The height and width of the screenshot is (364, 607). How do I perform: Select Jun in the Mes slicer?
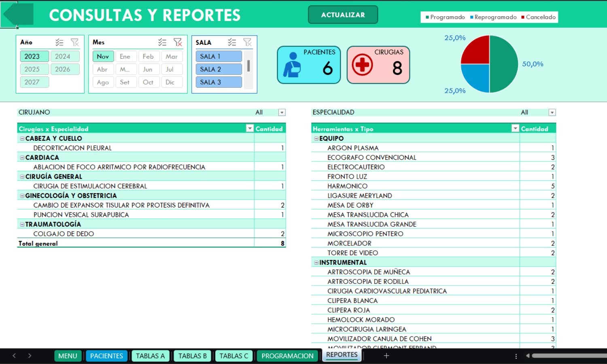(149, 69)
